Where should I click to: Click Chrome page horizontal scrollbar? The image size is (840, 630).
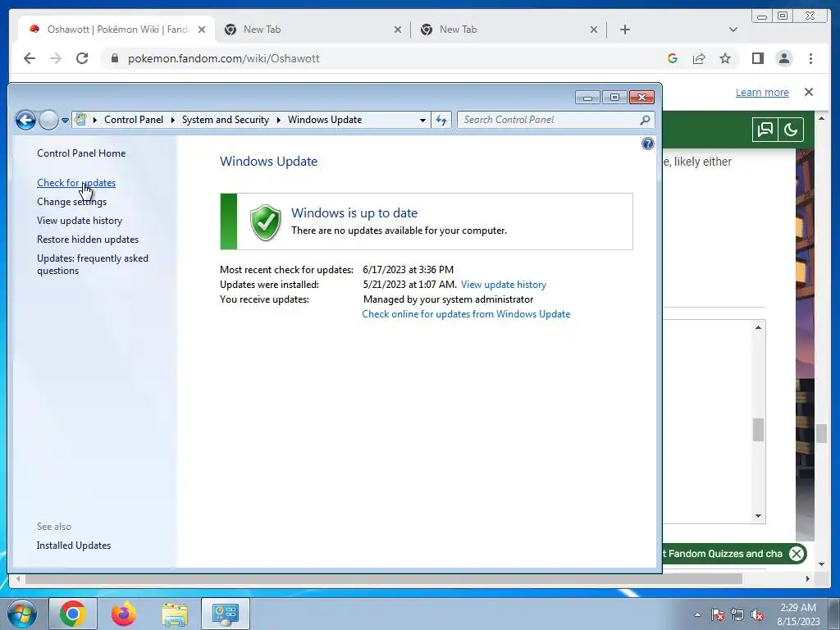(x=384, y=578)
